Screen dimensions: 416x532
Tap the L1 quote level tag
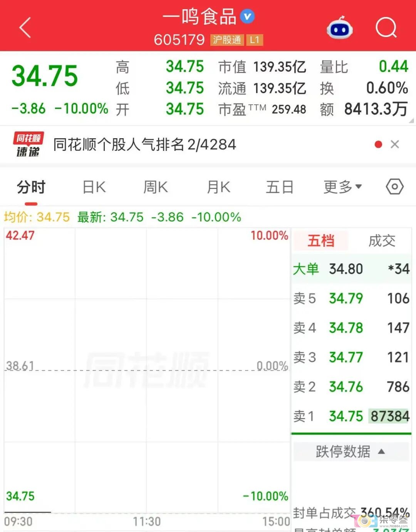pyautogui.click(x=255, y=40)
